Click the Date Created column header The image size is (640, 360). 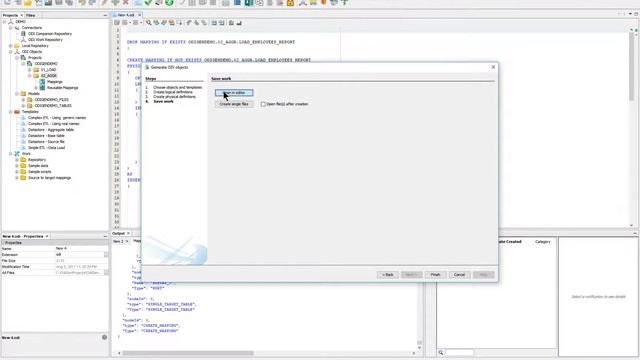click(509, 242)
